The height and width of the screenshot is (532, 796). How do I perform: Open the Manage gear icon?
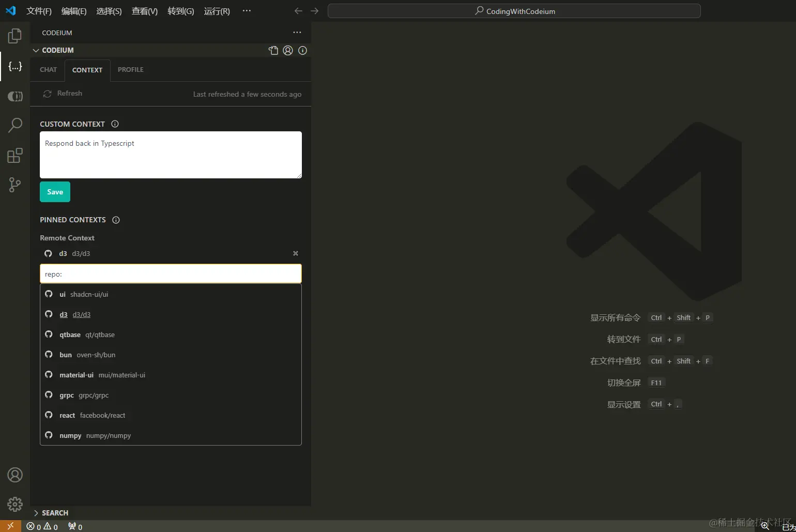pos(15,504)
